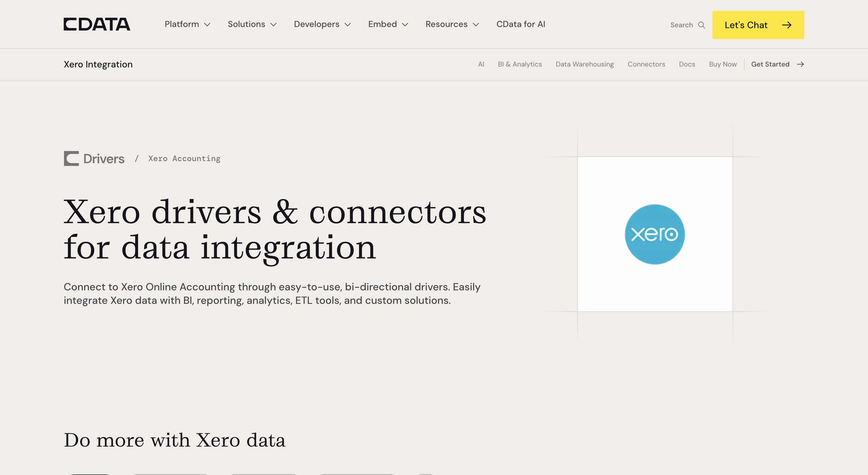The image size is (868, 475).
Task: Jump to Data Warehousing section
Action: tap(585, 64)
